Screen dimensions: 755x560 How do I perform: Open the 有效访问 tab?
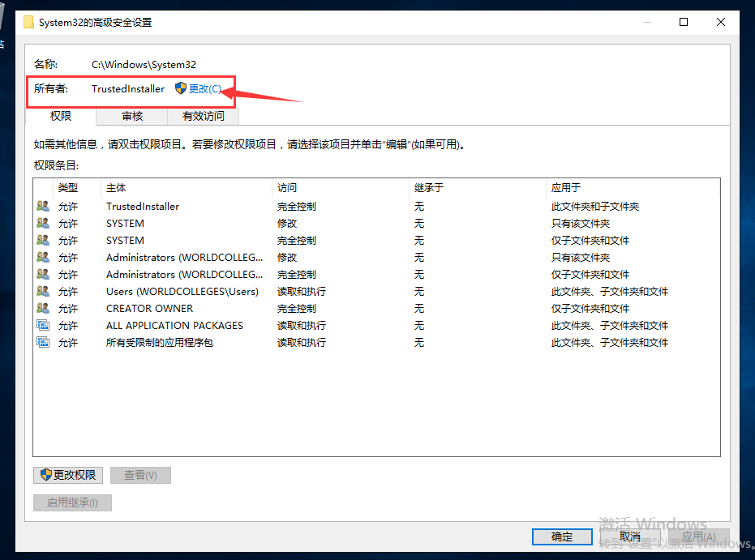point(204,116)
